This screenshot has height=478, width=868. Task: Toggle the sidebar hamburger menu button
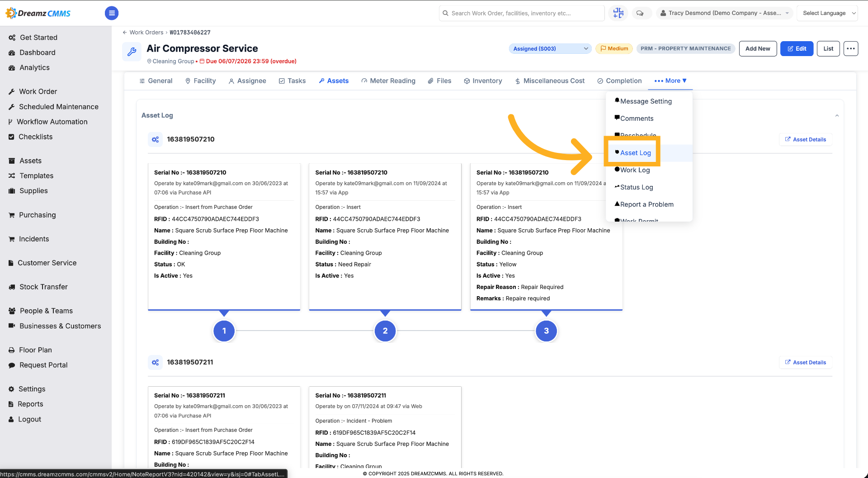click(112, 13)
